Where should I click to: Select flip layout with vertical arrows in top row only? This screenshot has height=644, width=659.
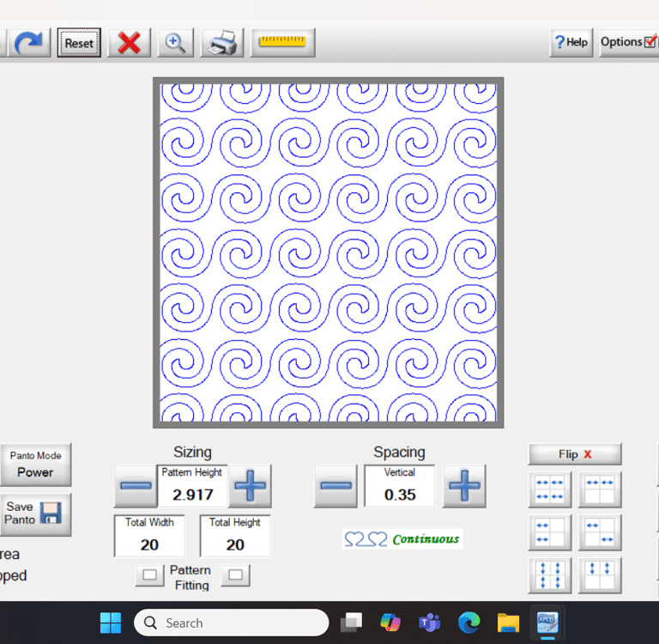pos(600,575)
